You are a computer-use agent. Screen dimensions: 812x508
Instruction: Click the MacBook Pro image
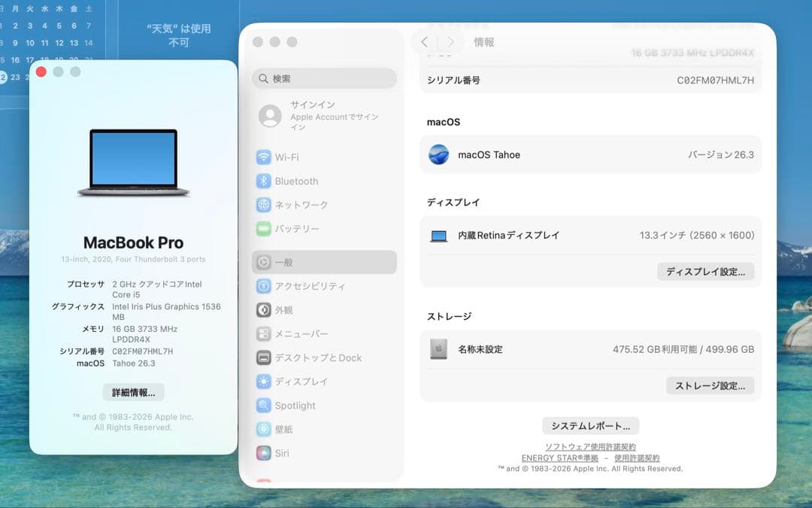click(134, 163)
